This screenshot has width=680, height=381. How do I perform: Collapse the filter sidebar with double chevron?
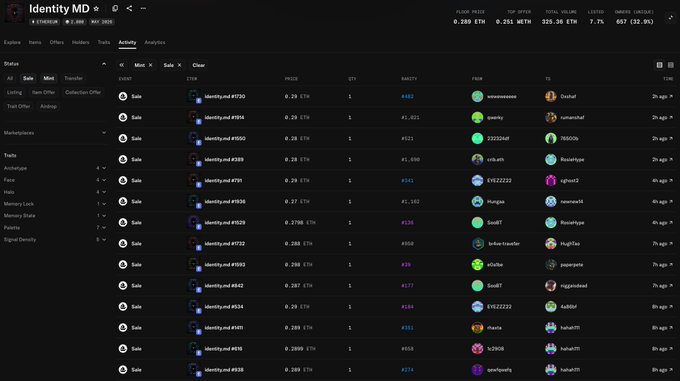[x=121, y=65]
